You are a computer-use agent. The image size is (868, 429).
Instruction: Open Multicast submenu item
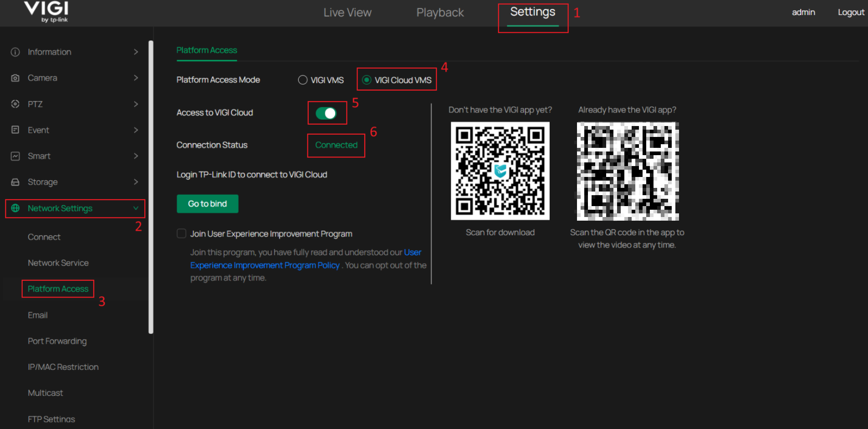(x=46, y=393)
